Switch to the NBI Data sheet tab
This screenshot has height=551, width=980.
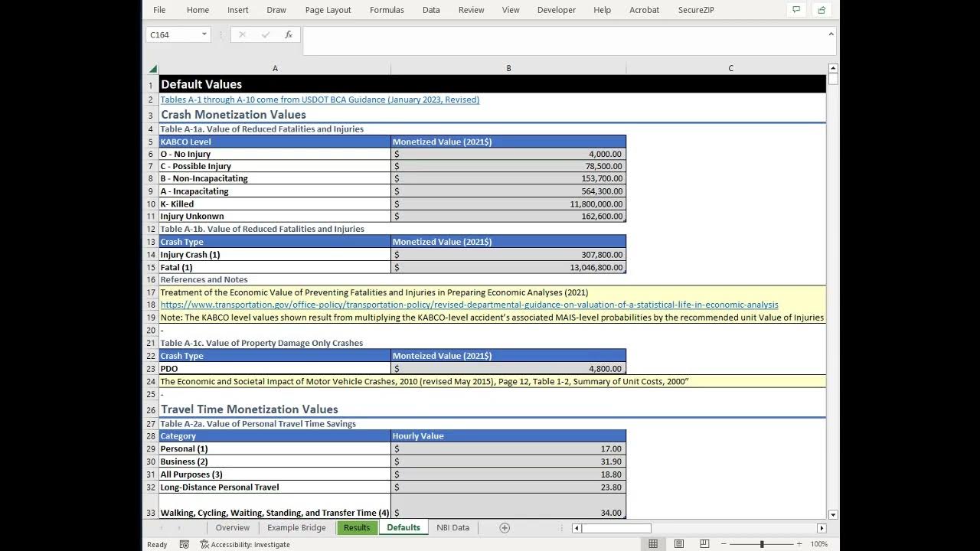pyautogui.click(x=453, y=527)
